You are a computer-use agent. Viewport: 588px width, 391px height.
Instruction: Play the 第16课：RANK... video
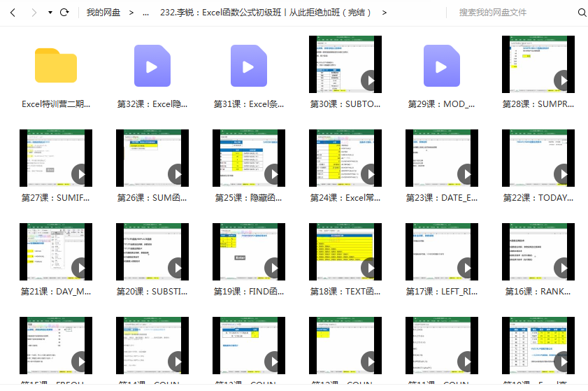pyautogui.click(x=538, y=252)
